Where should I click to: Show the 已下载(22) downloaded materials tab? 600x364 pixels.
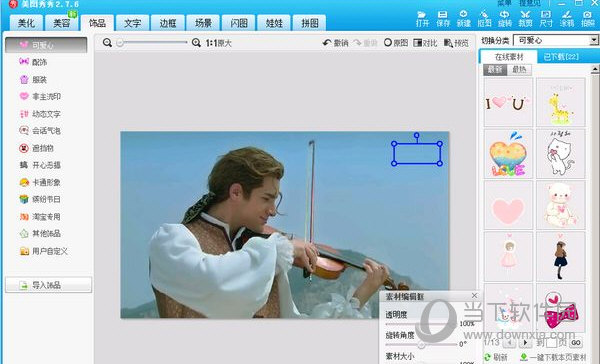click(x=561, y=57)
